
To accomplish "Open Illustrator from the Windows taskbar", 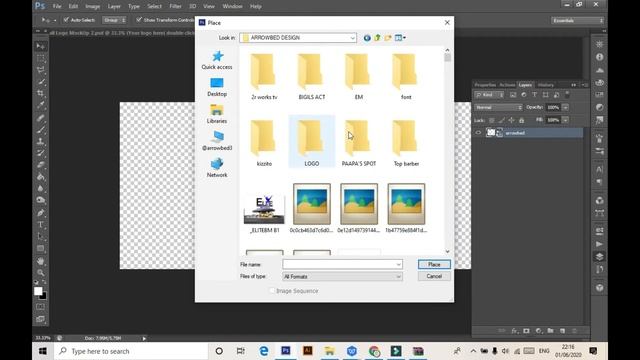I will coord(307,351).
